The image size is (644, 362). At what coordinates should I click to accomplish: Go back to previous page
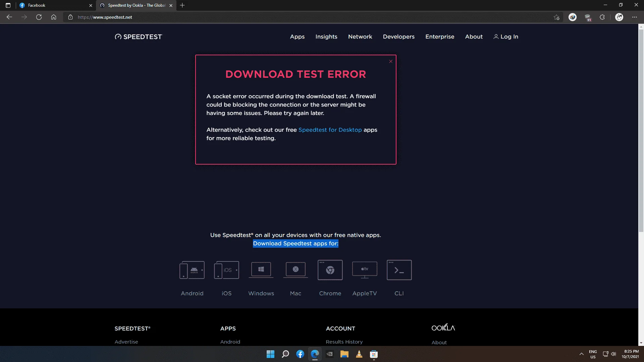click(x=9, y=17)
